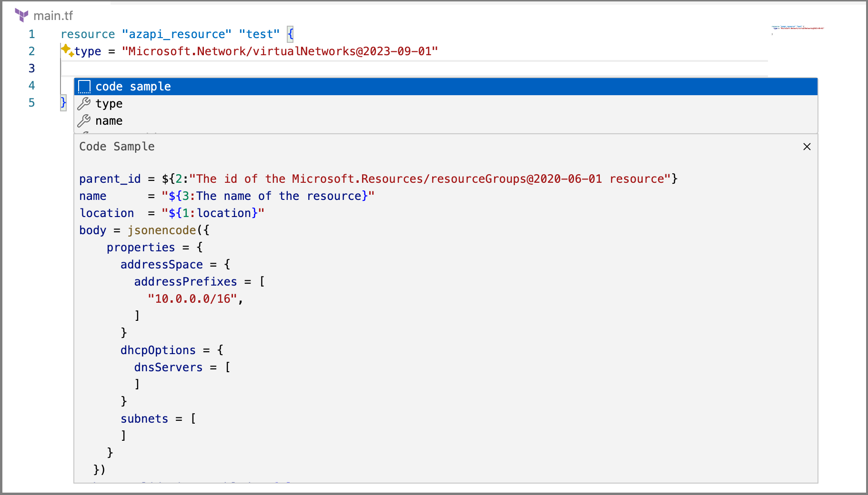Select the highlighted code sample completion entry
This screenshot has width=868, height=495.
(x=133, y=87)
